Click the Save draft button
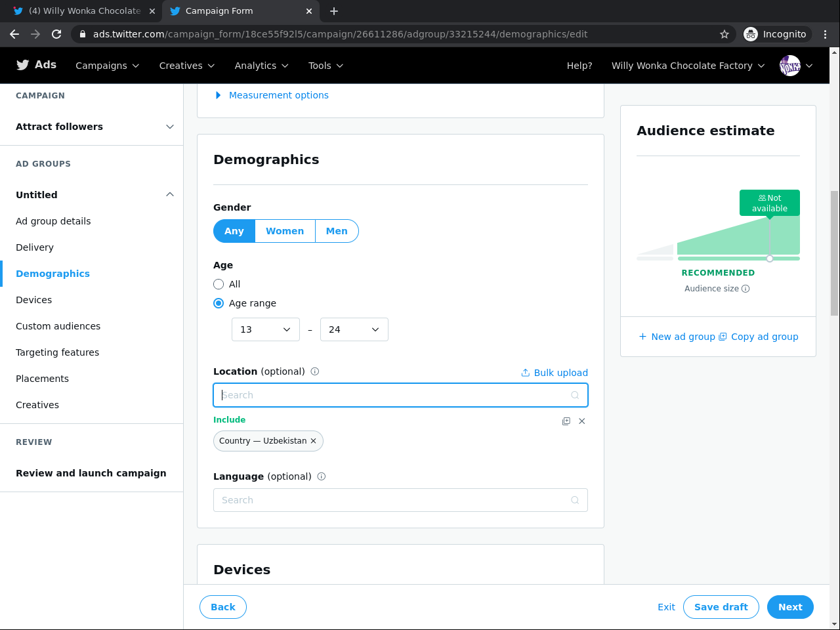This screenshot has width=840, height=630. tap(721, 607)
